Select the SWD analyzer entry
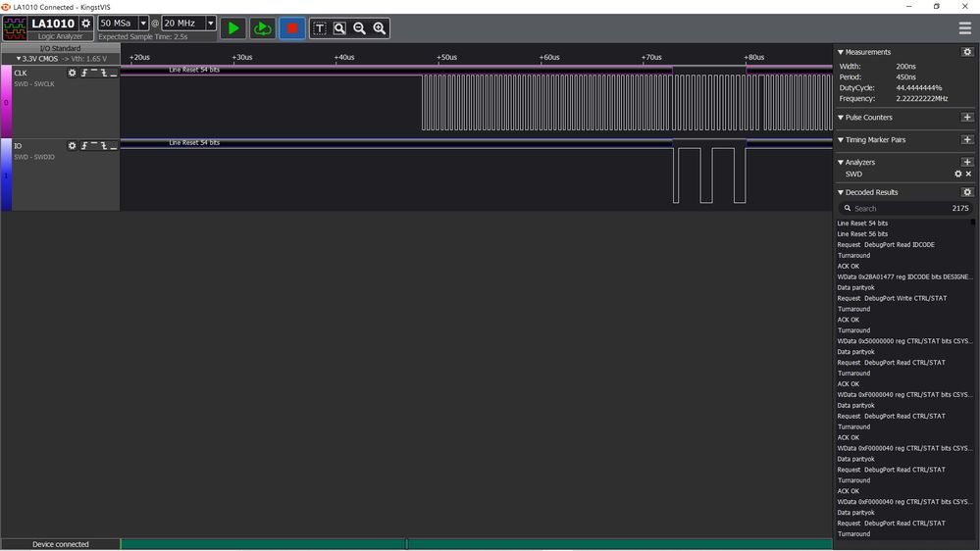The width and height of the screenshot is (980, 551). pos(853,175)
